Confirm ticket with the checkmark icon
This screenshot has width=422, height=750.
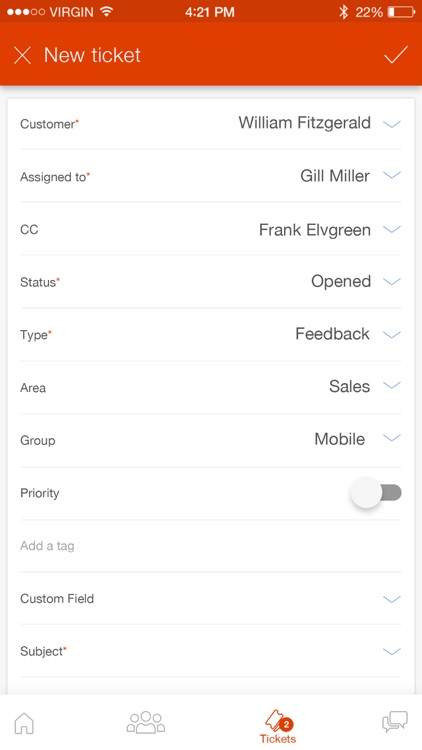(x=396, y=55)
